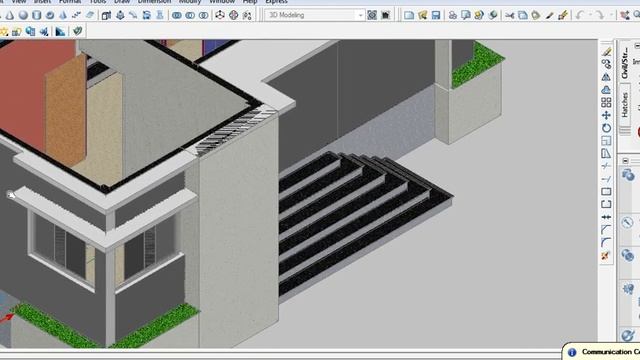Select the Cylinder solid tool
Screen dimensions: 640x360
pos(37,16)
